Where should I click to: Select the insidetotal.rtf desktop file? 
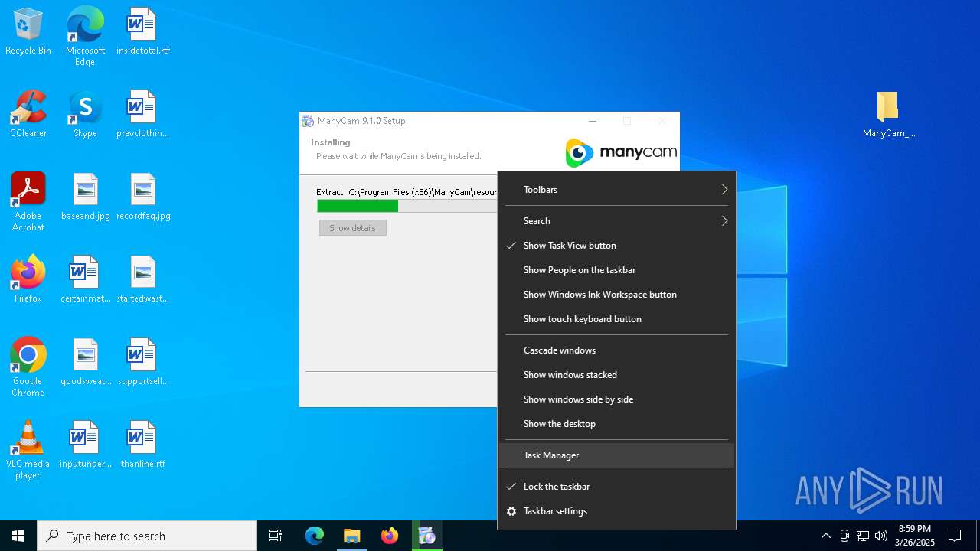point(142,31)
